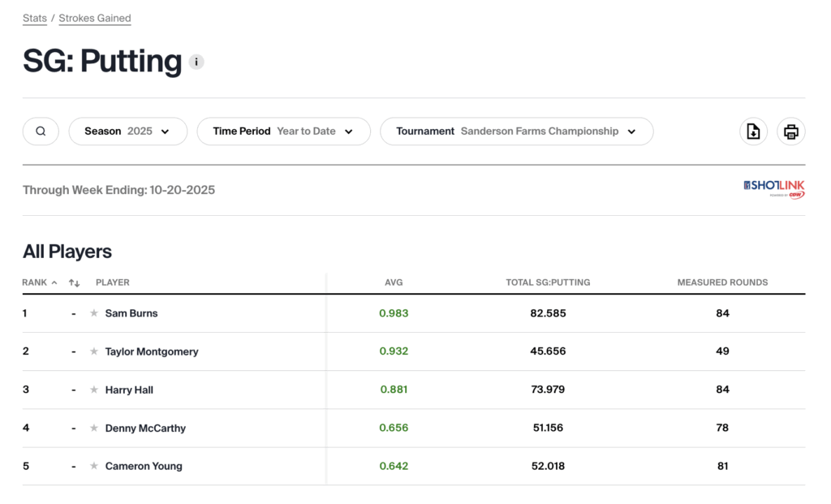Mark Cameron Young with the star icon
Image resolution: width=831 pixels, height=504 pixels.
pyautogui.click(x=94, y=466)
